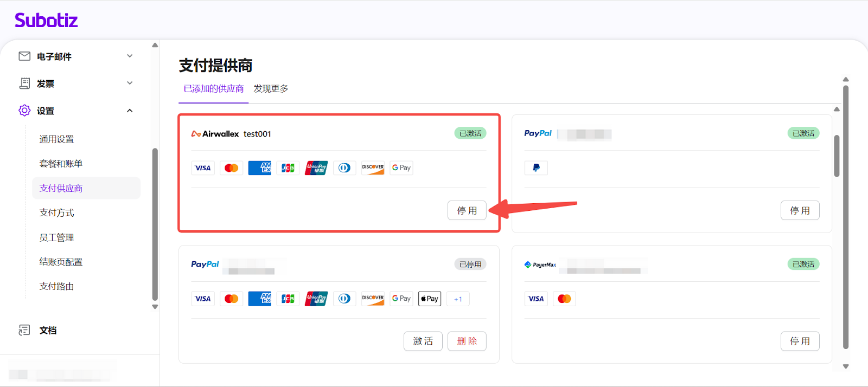Disable the Airwallex test001 provider
Viewport: 868px width, 387px height.
(x=467, y=210)
